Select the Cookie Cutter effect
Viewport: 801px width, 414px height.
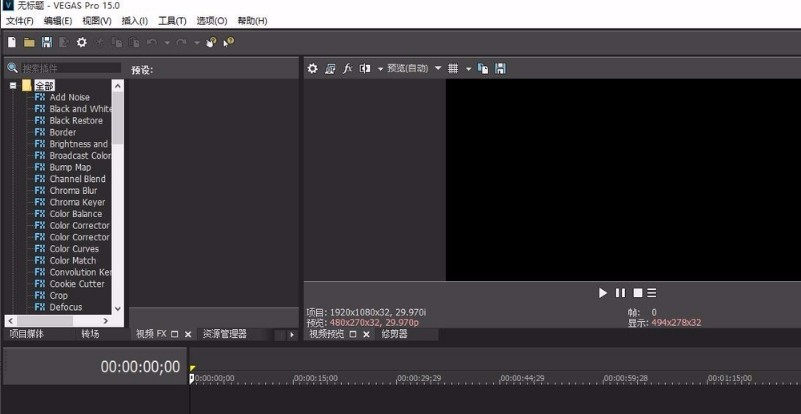77,284
